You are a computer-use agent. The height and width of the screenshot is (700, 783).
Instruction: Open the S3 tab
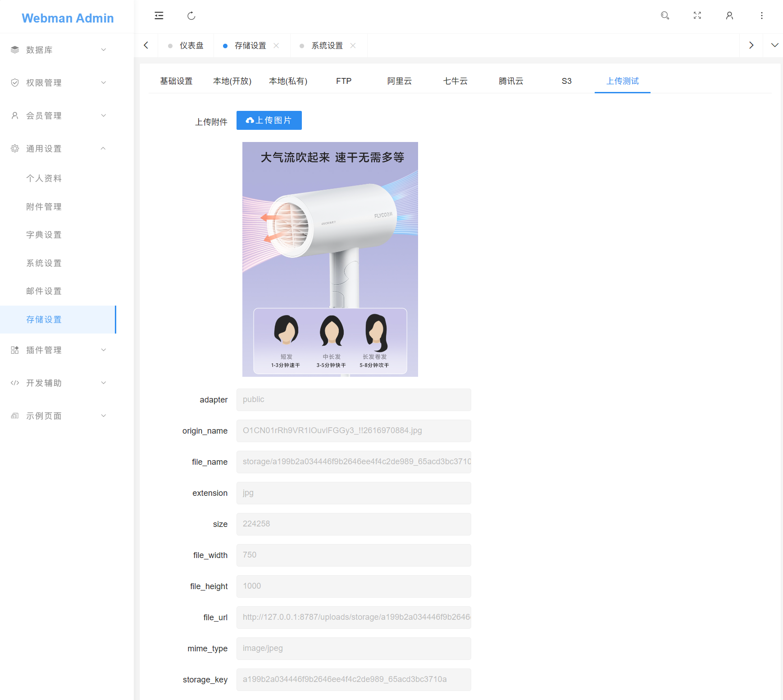point(567,81)
